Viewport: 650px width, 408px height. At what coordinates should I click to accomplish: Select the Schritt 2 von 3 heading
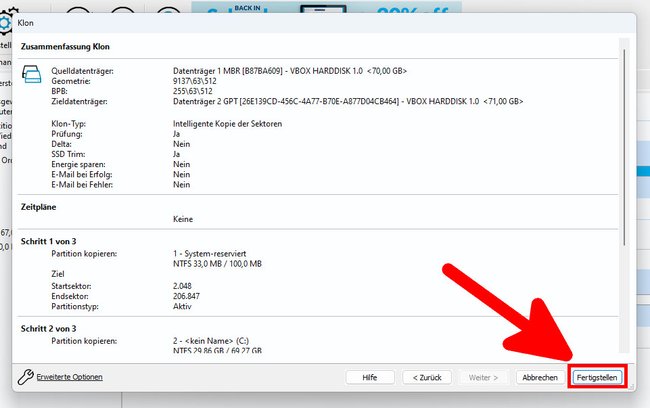point(49,328)
